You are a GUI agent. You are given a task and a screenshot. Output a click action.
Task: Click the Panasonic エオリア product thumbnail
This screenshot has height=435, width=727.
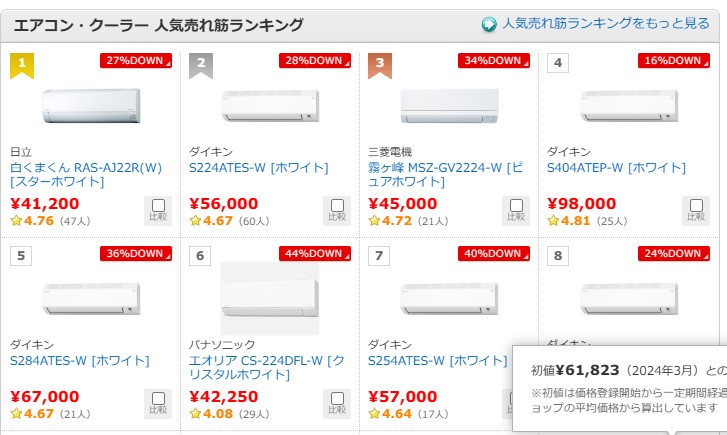[269, 298]
